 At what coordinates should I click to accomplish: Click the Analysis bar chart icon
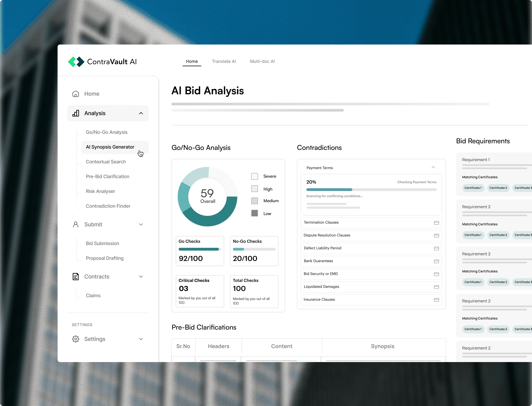pyautogui.click(x=76, y=113)
